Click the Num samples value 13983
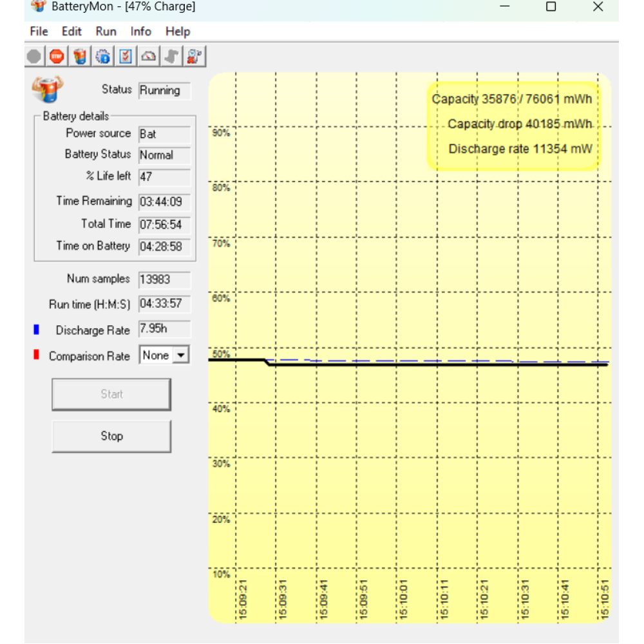This screenshot has width=644, height=644. point(164,279)
